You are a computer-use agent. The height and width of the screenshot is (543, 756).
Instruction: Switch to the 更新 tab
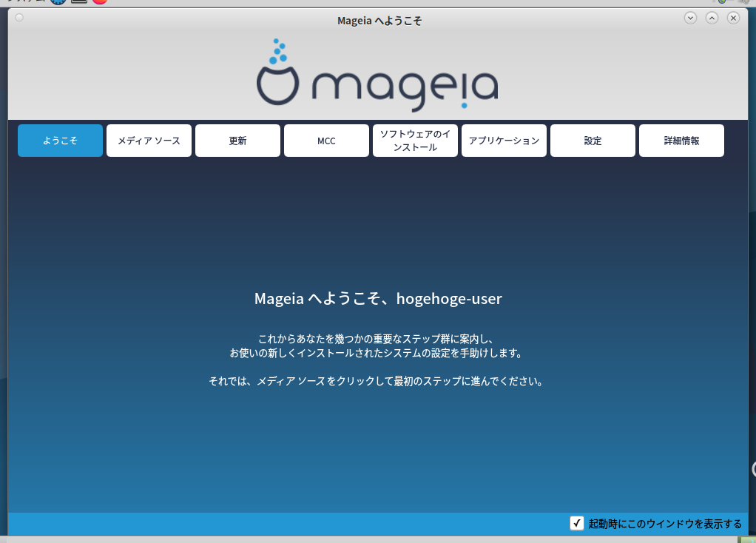coord(237,141)
